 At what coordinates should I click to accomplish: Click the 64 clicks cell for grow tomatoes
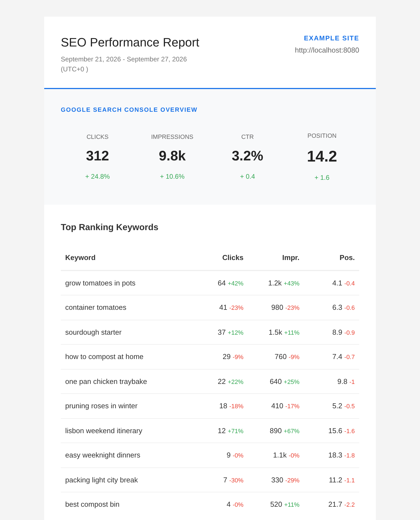pyautogui.click(x=230, y=283)
